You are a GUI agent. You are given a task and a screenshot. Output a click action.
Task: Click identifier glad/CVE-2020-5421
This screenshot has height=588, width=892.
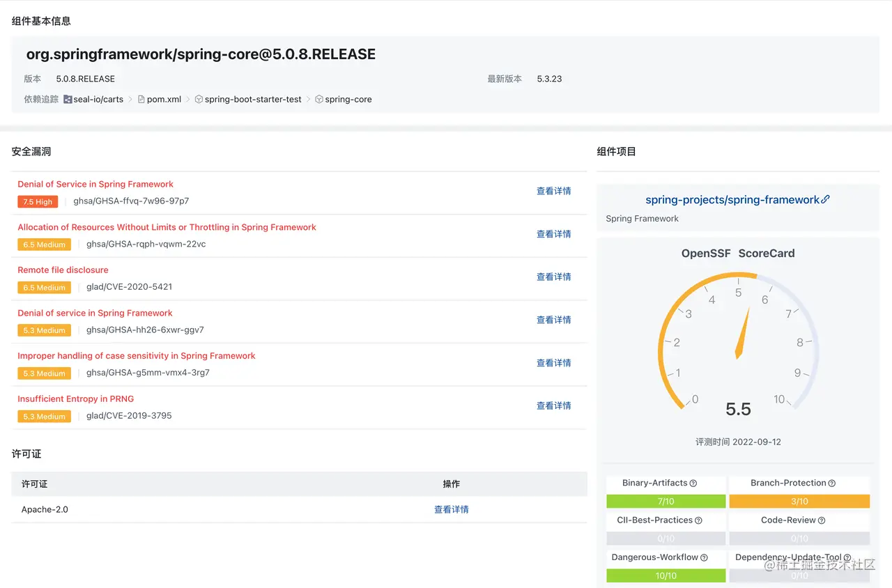[129, 286]
